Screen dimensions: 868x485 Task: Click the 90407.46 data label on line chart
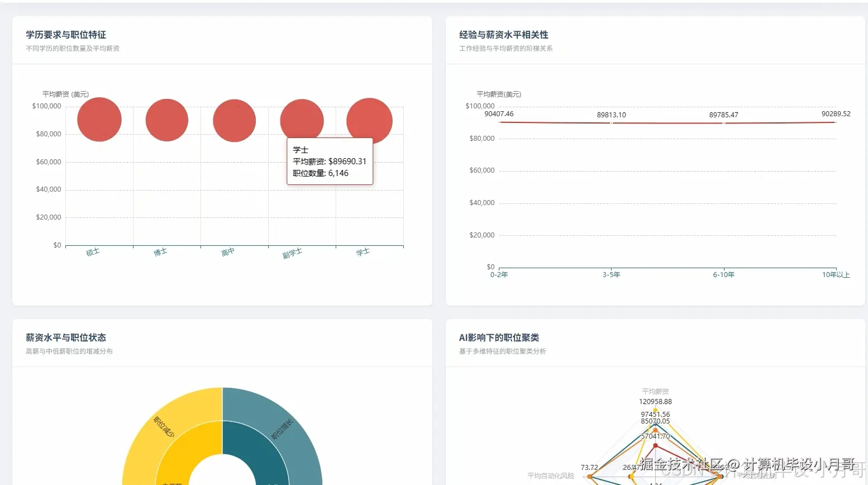(x=499, y=114)
